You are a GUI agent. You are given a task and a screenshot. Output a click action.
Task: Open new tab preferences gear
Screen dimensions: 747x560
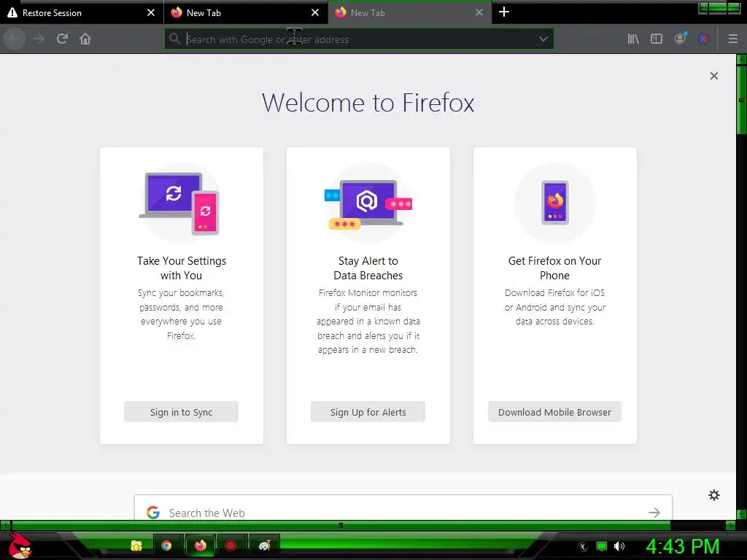713,495
